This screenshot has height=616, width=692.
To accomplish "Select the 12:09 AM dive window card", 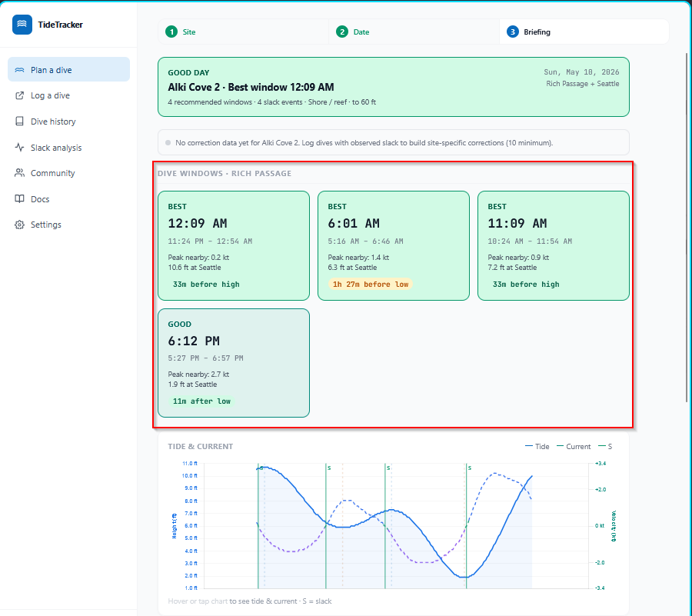I will (234, 246).
